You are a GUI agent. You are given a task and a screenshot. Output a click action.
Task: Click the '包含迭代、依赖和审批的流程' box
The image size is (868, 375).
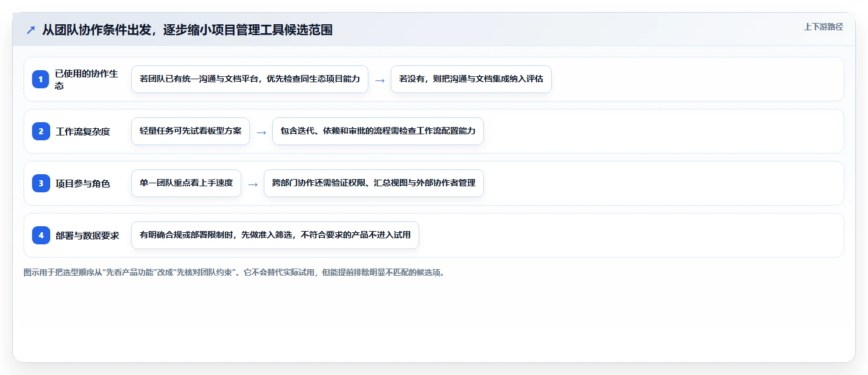pyautogui.click(x=378, y=131)
